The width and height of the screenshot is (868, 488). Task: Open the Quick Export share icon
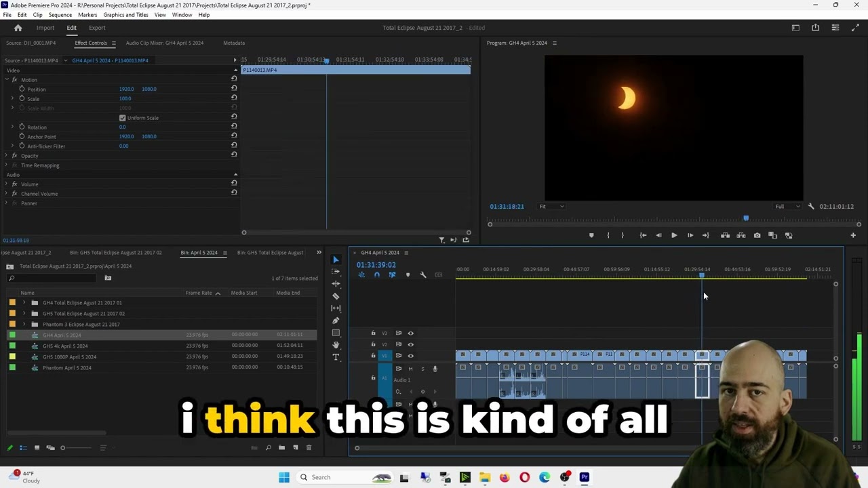click(815, 28)
